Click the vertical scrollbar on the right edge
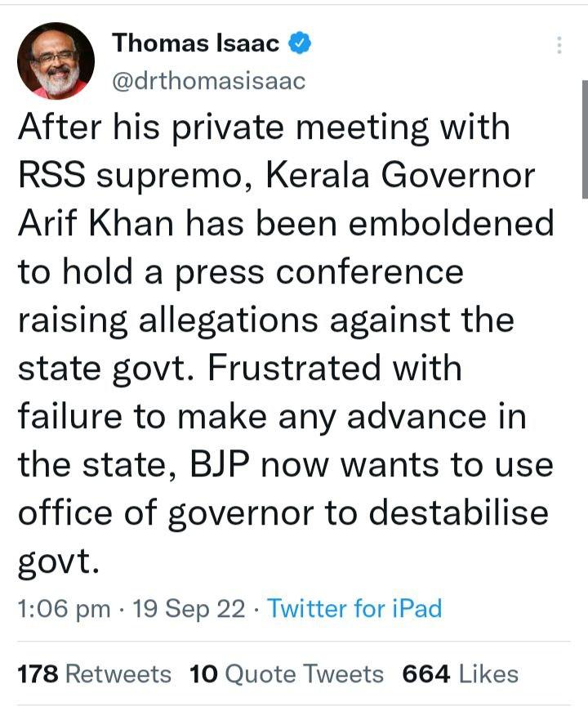588x716 pixels. (x=585, y=139)
